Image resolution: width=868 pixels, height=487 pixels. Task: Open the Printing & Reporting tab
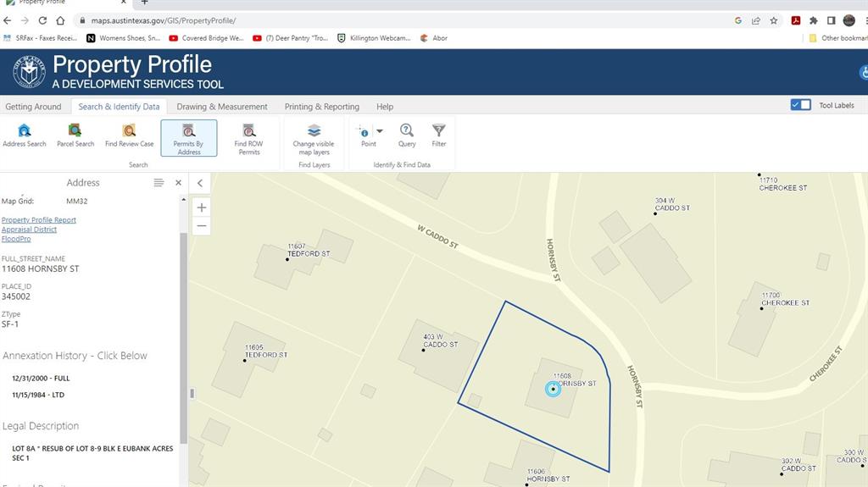click(321, 106)
